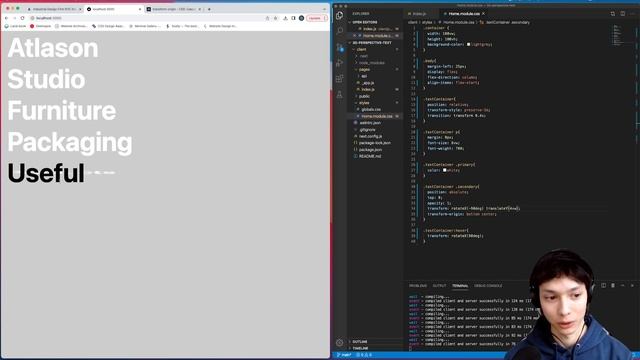Click the split editor icon
The width and height of the screenshot is (640, 360).
click(x=622, y=13)
